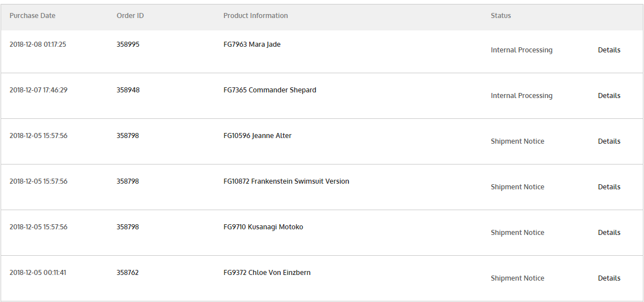Image resolution: width=644 pixels, height=302 pixels.
Task: View Details for Commander Shepard order
Action: pos(609,96)
